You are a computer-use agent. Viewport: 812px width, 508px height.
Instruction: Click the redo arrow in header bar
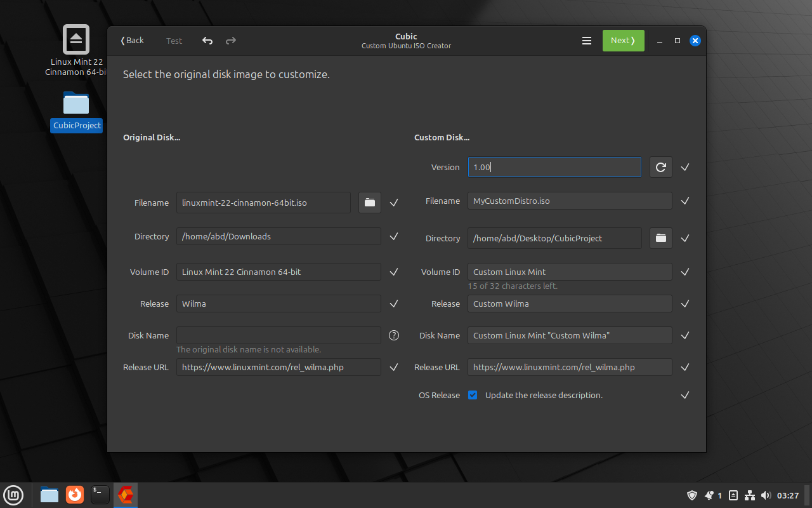click(x=231, y=41)
